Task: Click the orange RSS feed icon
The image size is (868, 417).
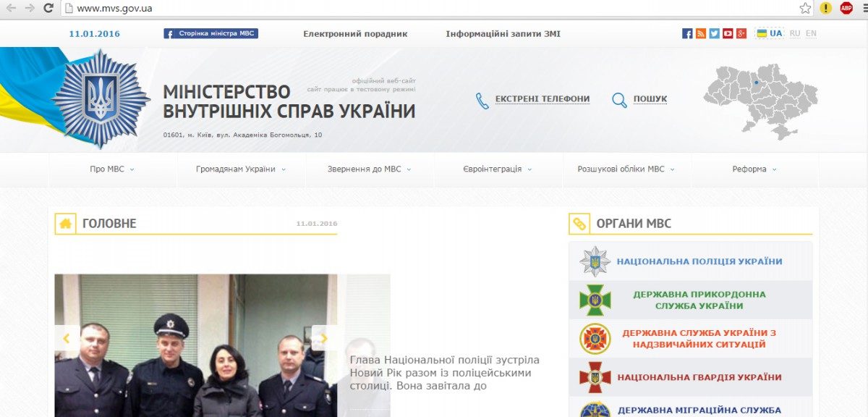Action: (701, 33)
